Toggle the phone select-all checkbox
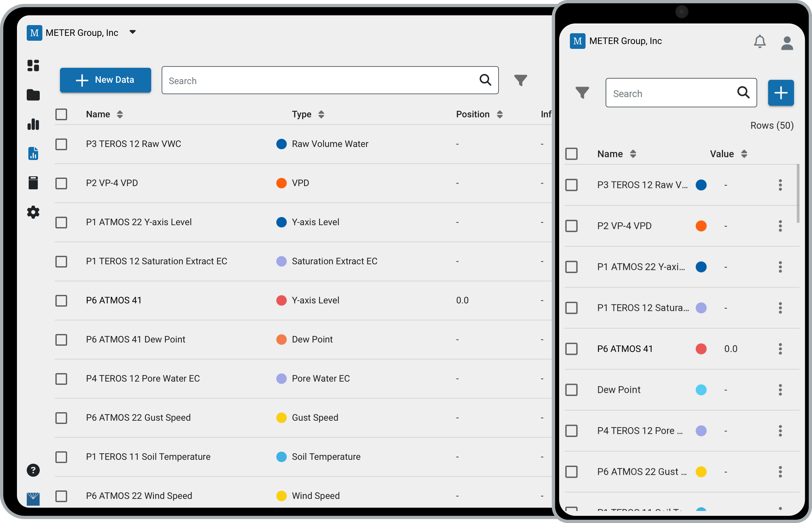This screenshot has height=523, width=812. pyautogui.click(x=571, y=154)
